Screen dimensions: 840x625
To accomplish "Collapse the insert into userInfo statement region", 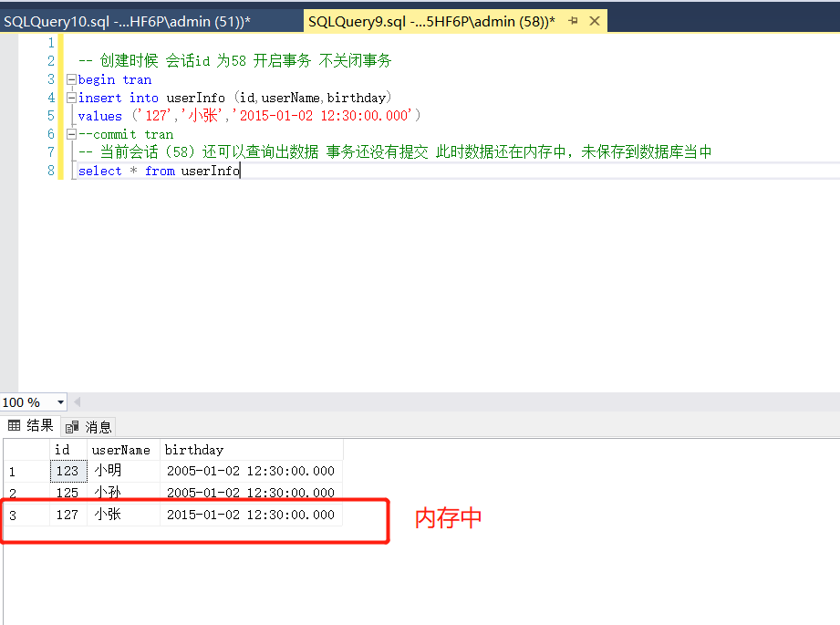I will coord(70,98).
